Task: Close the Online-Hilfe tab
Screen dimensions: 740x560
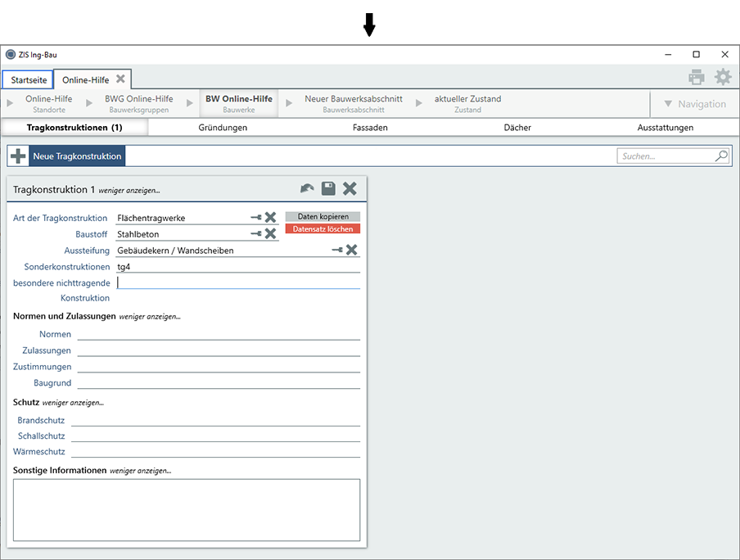Action: coord(120,79)
